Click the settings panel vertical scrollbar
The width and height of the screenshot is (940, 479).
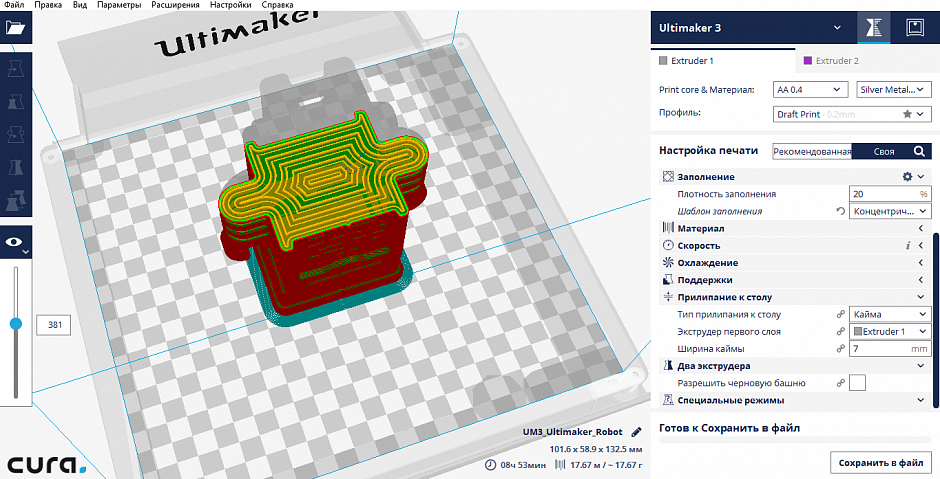(936, 321)
